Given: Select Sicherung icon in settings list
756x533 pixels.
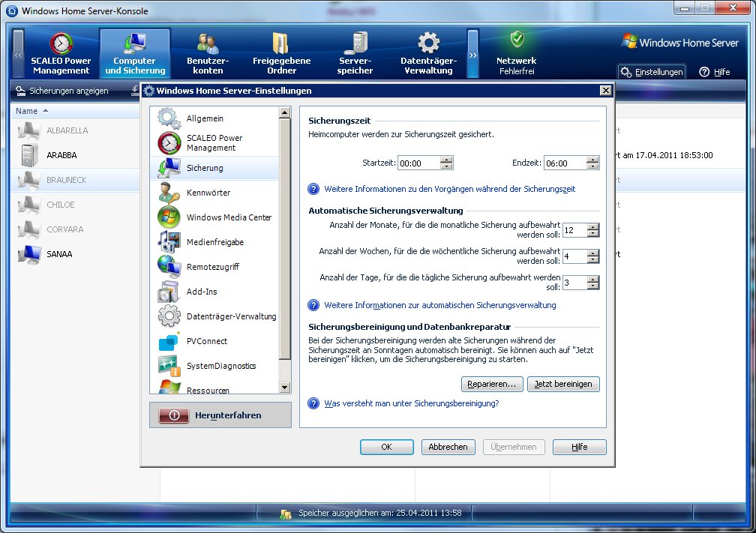Looking at the screenshot, I should coord(169,168).
